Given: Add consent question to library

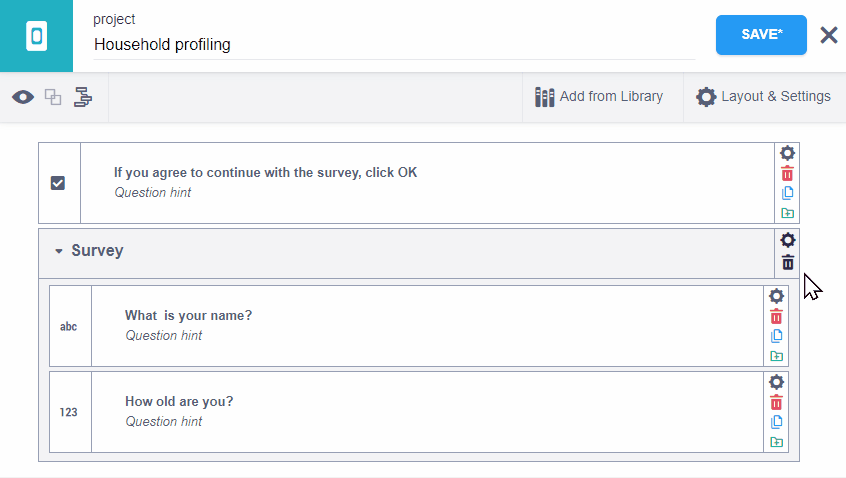Looking at the screenshot, I should click(787, 213).
